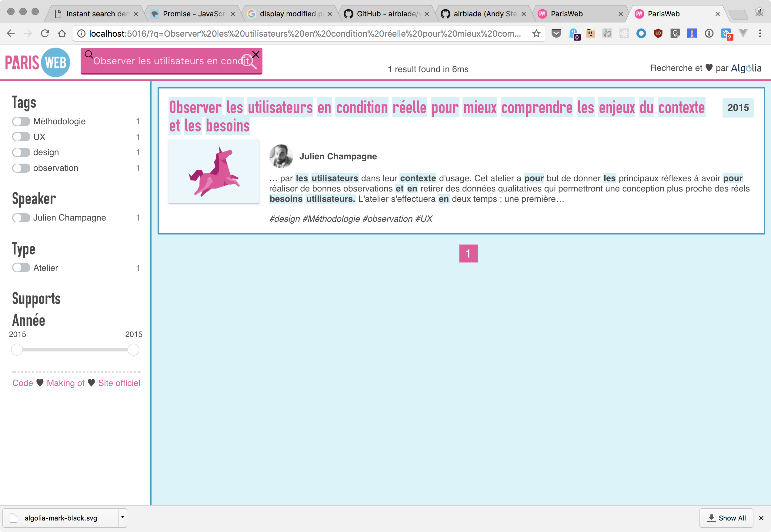Toggle the Méthodologie tag filter
The width and height of the screenshot is (771, 532).
tap(21, 121)
